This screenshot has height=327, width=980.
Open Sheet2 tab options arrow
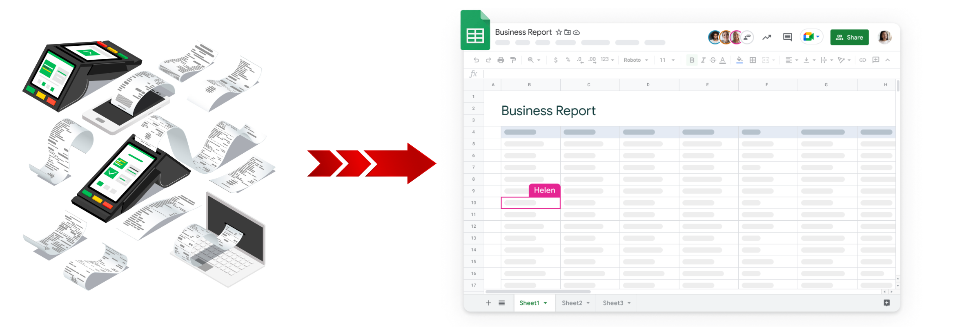click(588, 303)
